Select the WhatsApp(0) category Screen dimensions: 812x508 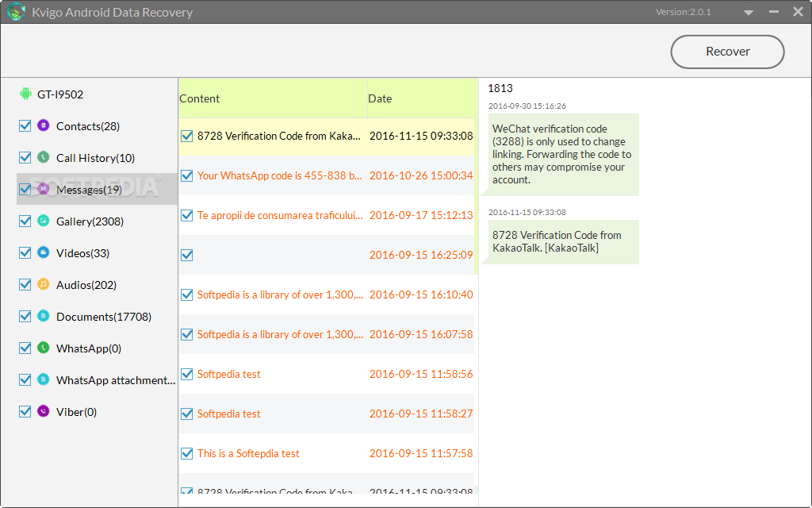pyautogui.click(x=89, y=348)
